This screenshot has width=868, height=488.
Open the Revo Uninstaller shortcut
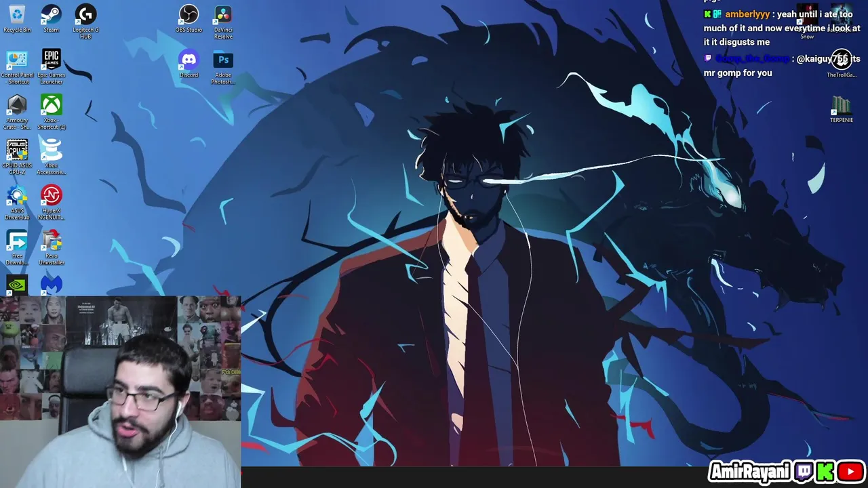pos(51,248)
